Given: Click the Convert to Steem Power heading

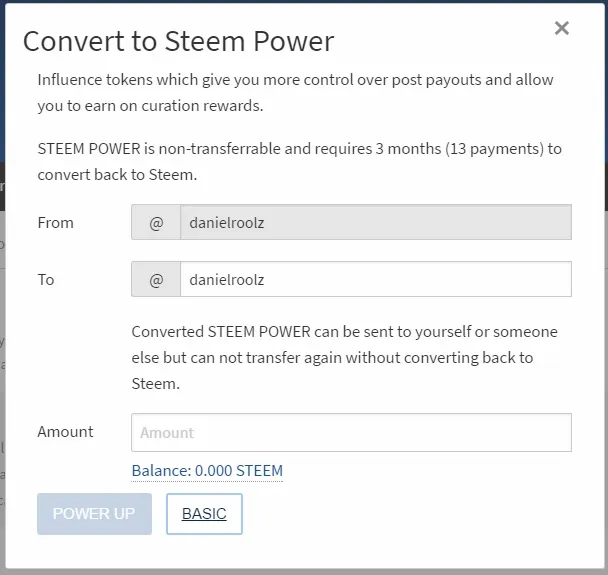Looking at the screenshot, I should [178, 41].
